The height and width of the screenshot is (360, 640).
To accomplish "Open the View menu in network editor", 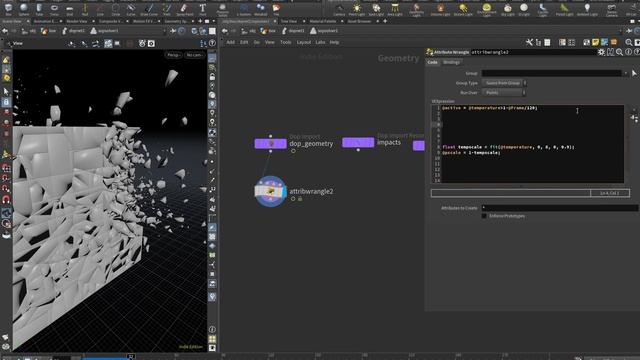I will (x=270, y=42).
